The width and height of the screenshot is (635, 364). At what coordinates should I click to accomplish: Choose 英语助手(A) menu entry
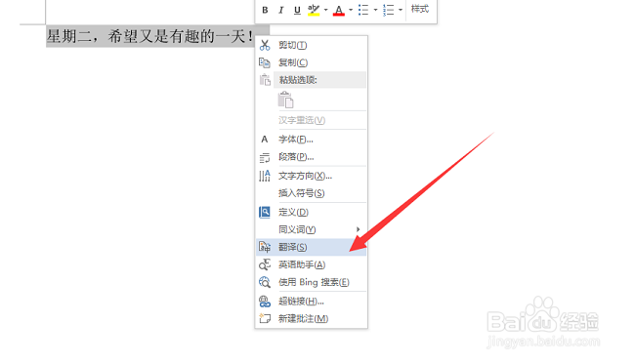click(311, 264)
